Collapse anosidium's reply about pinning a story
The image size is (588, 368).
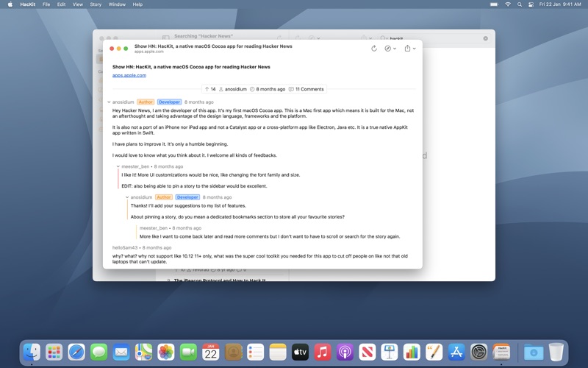[127, 197]
